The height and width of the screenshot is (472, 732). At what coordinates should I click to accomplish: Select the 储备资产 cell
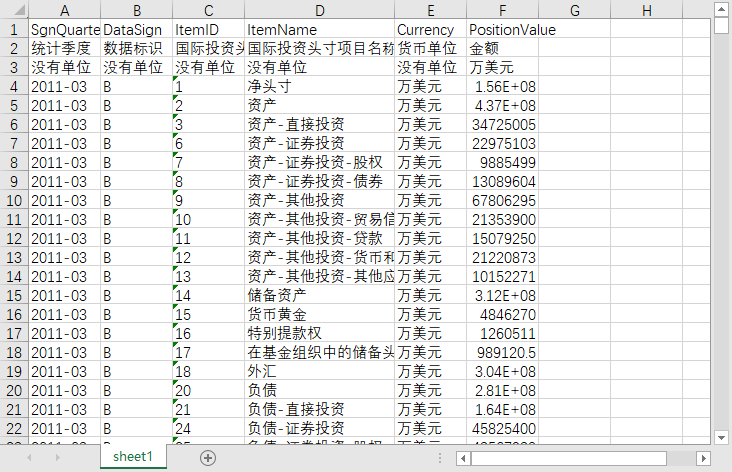click(x=320, y=296)
